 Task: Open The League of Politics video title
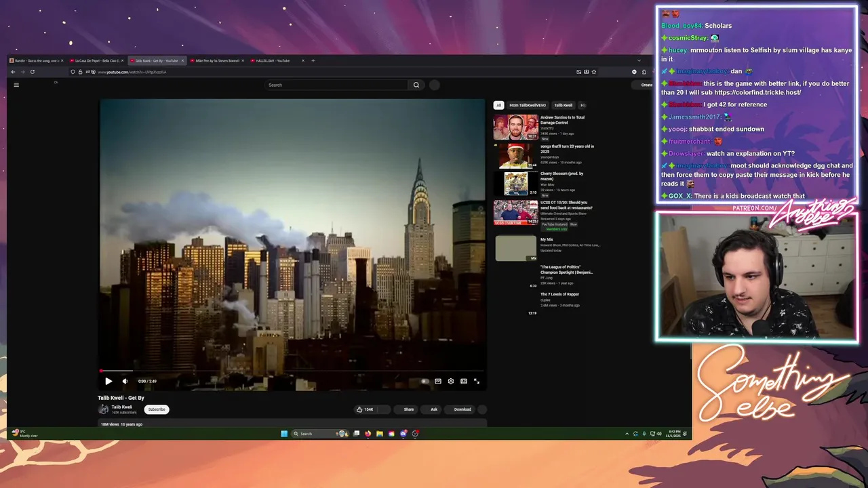(567, 270)
